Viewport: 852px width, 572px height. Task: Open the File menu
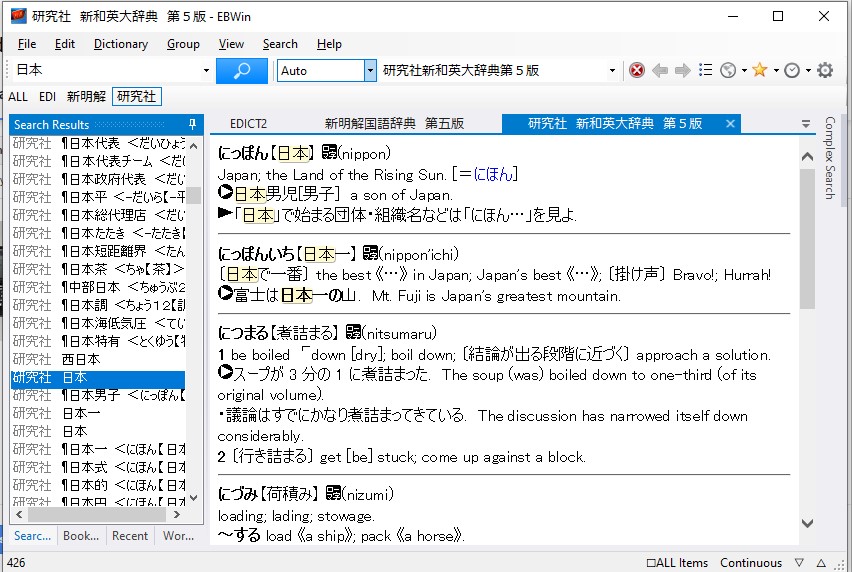coord(27,44)
